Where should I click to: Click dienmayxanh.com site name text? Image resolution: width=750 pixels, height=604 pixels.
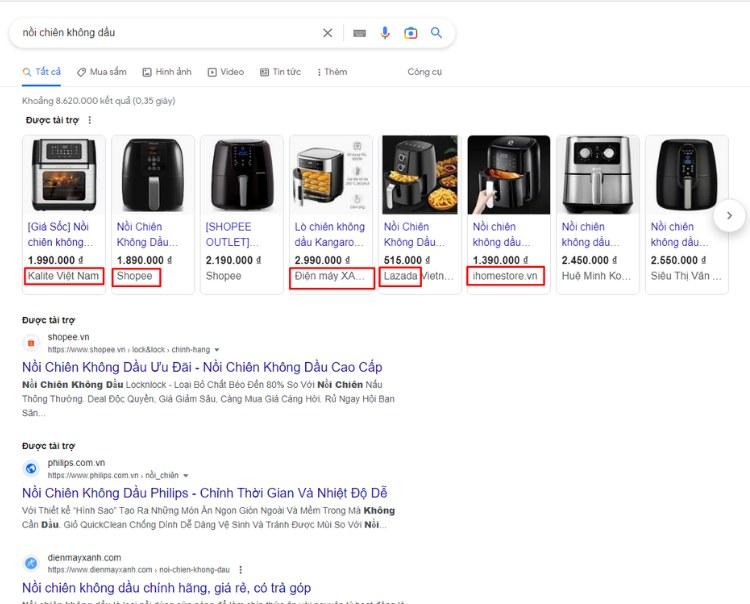[84, 558]
